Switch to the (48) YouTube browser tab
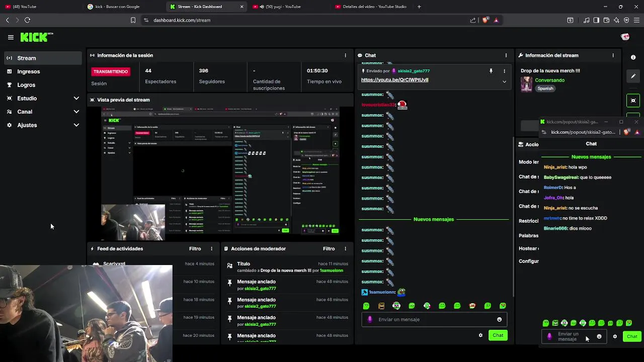The image size is (644, 362). pos(41,7)
